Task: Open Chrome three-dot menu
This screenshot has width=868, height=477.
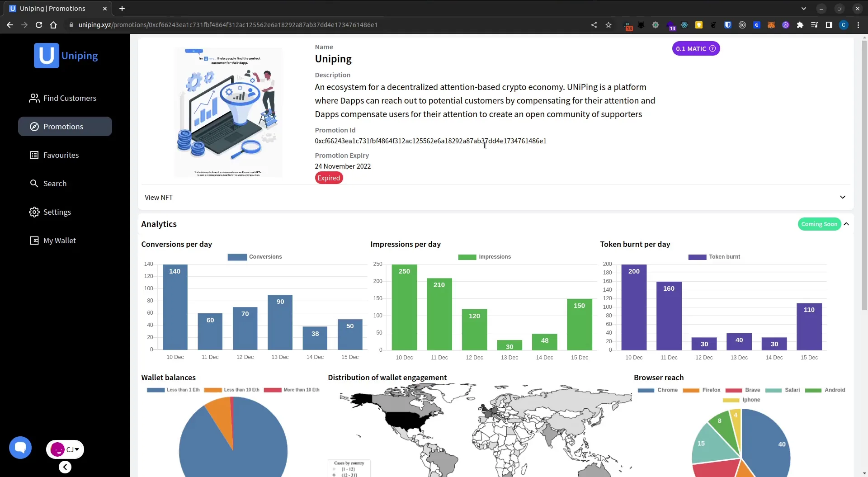Action: click(x=858, y=25)
